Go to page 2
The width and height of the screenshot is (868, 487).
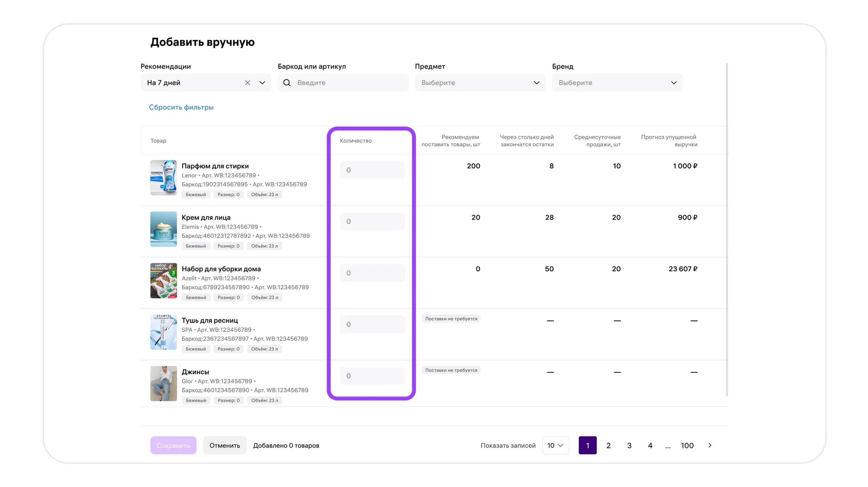pyautogui.click(x=608, y=446)
